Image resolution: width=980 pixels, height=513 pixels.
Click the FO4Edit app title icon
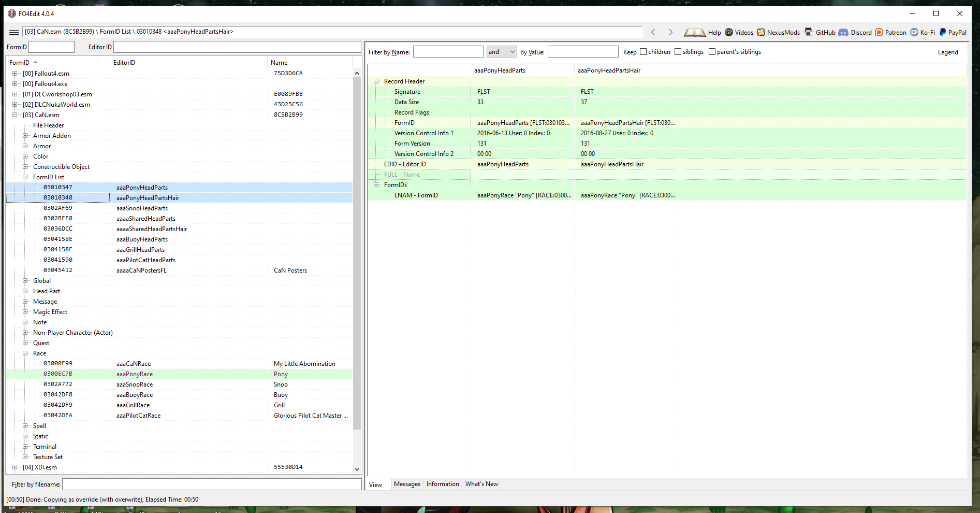12,13
